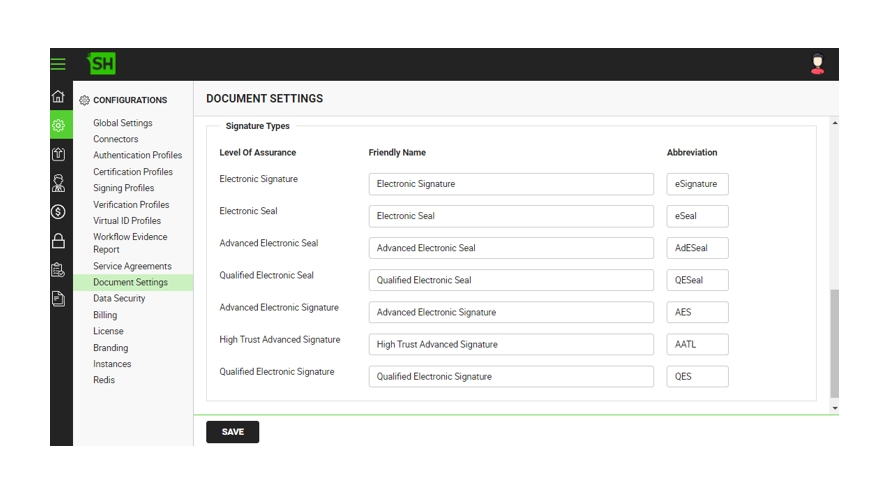Open the hamburger menu icon

coord(58,64)
